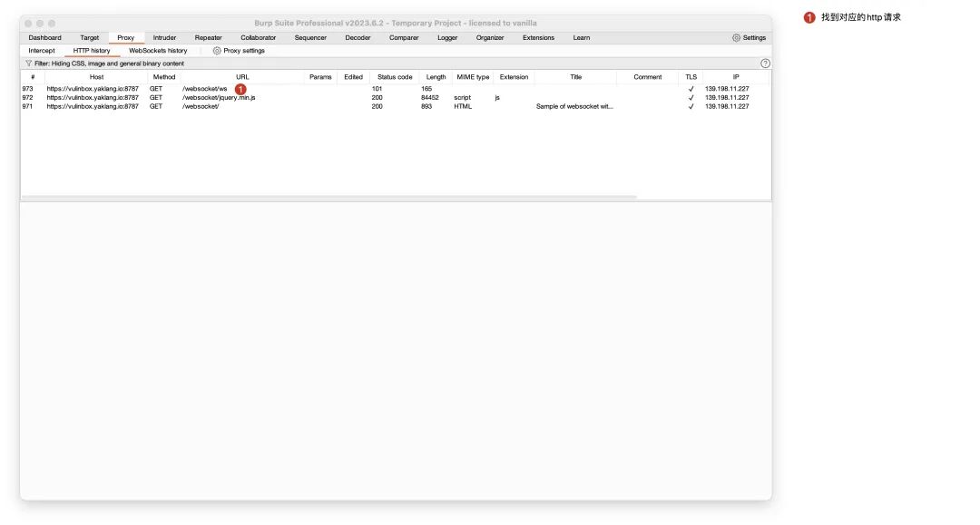Click TLS checkmark in row 972

691,98
